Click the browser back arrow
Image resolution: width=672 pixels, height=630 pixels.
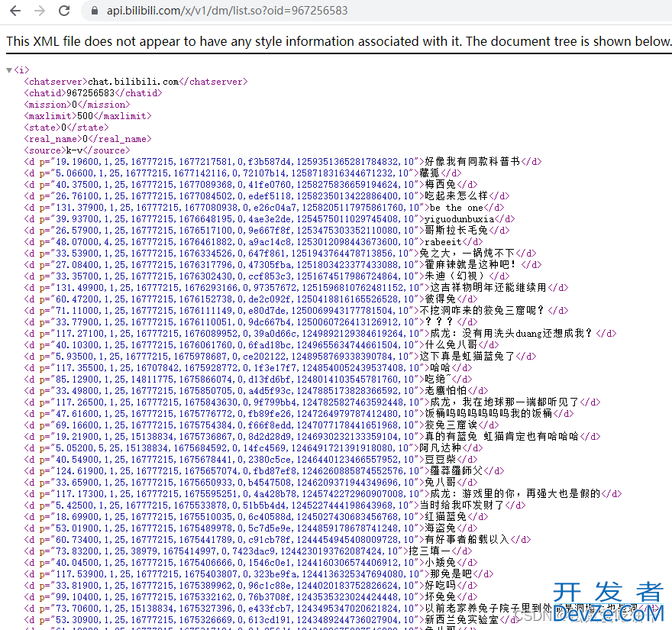(x=15, y=11)
